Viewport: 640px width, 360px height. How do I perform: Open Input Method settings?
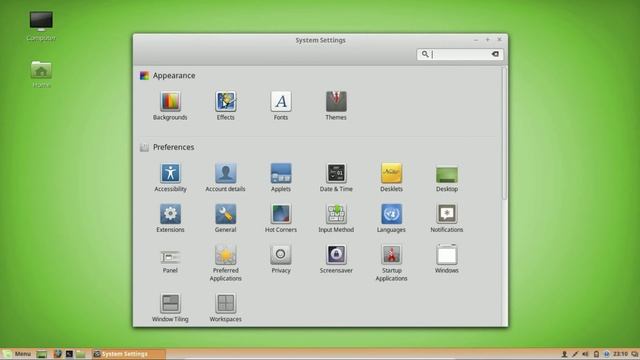(x=336, y=218)
